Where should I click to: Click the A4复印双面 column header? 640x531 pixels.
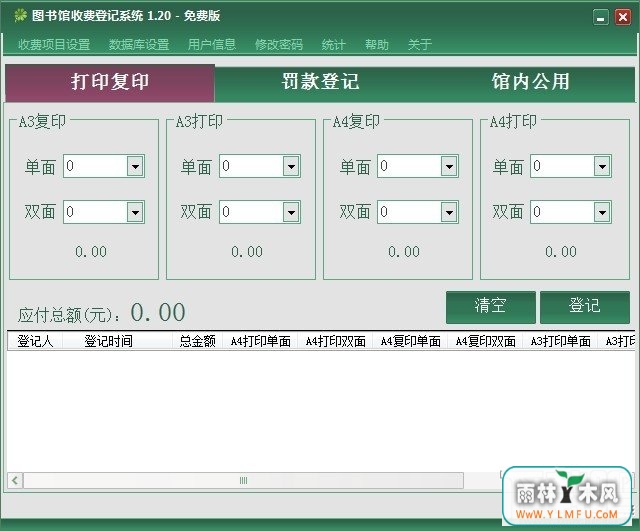tap(486, 341)
